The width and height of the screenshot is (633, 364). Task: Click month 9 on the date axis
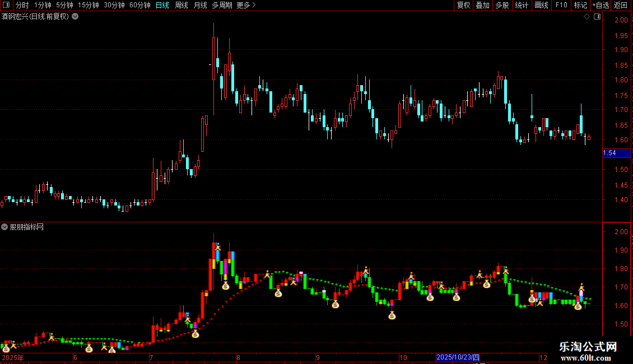pyautogui.click(x=318, y=357)
